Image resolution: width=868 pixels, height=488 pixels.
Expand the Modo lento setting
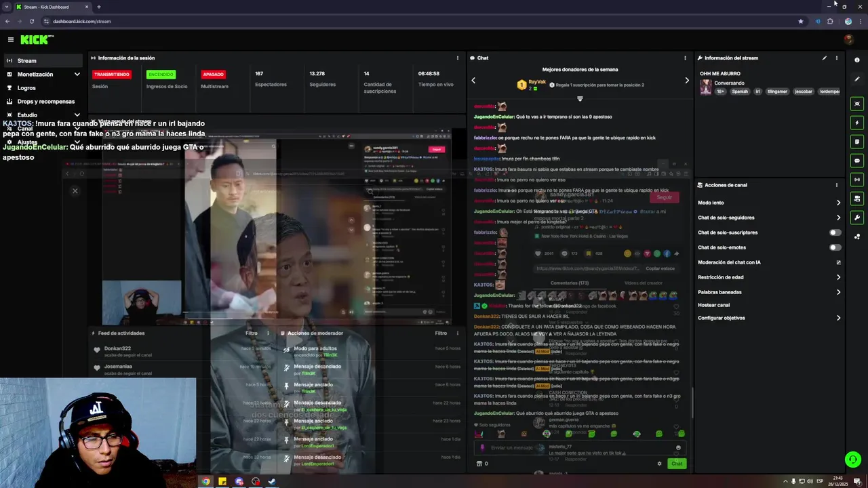pos(769,203)
